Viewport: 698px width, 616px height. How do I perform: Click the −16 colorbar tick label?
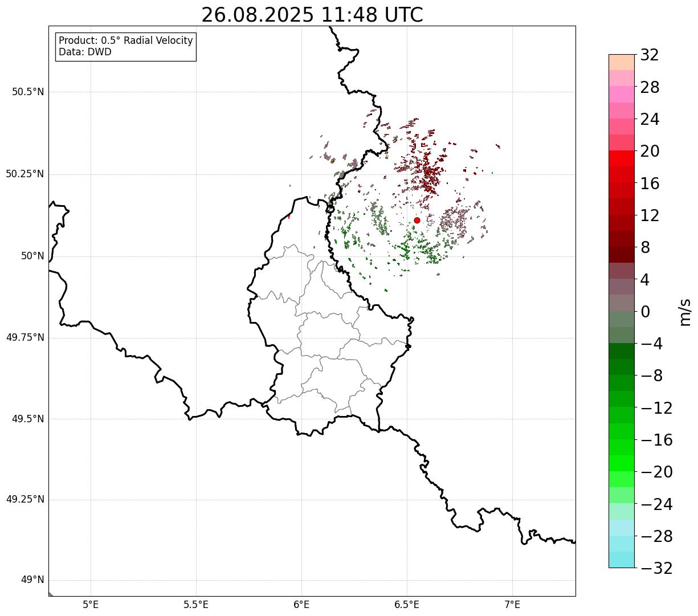coord(656,440)
